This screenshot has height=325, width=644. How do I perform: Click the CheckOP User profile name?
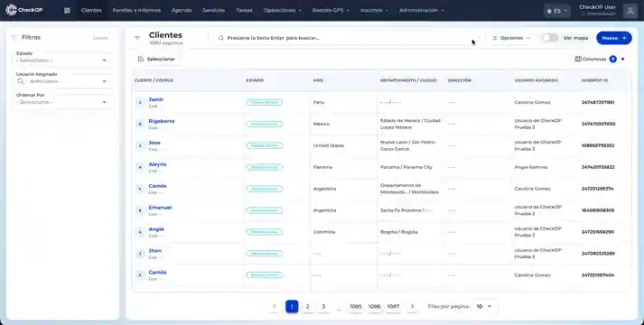[598, 7]
